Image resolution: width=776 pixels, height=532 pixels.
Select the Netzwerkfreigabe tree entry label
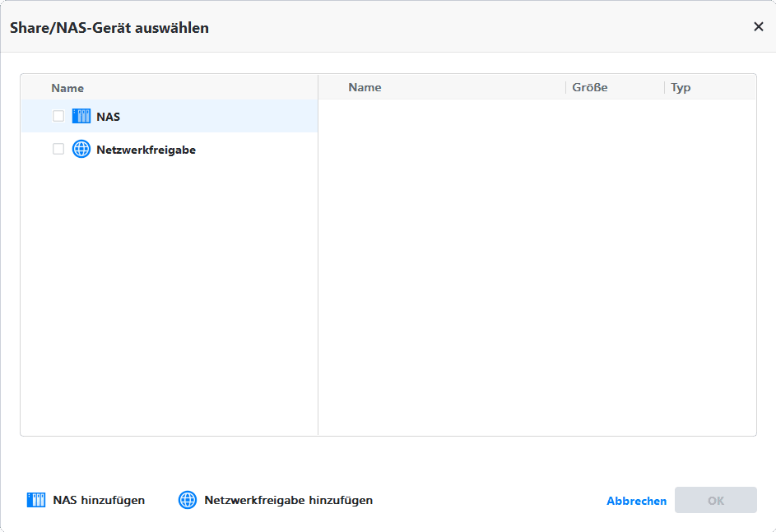click(x=146, y=150)
